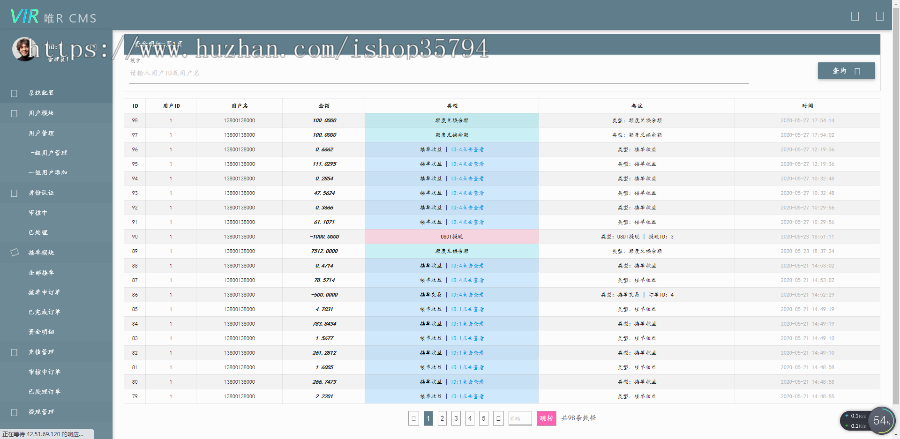The height and width of the screenshot is (439, 900).
Task: Go to page 2 in pagination
Action: pos(442,419)
